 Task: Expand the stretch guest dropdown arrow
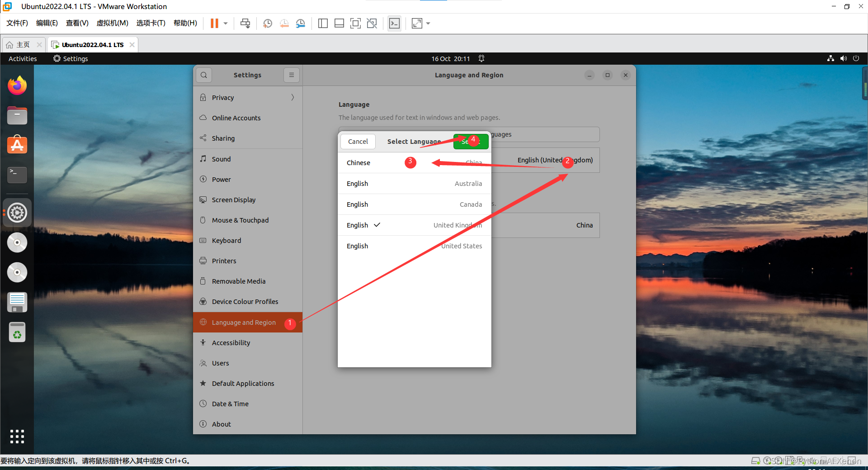click(x=428, y=23)
